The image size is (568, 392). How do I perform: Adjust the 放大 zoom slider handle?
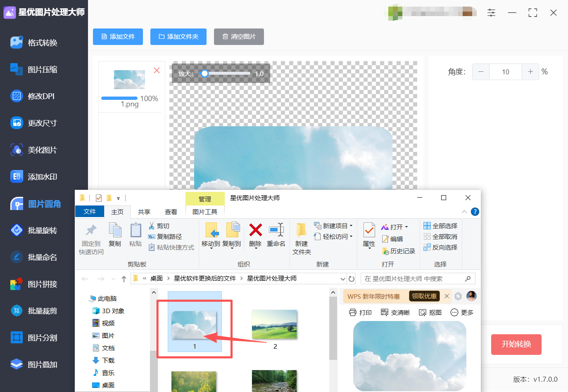point(204,73)
